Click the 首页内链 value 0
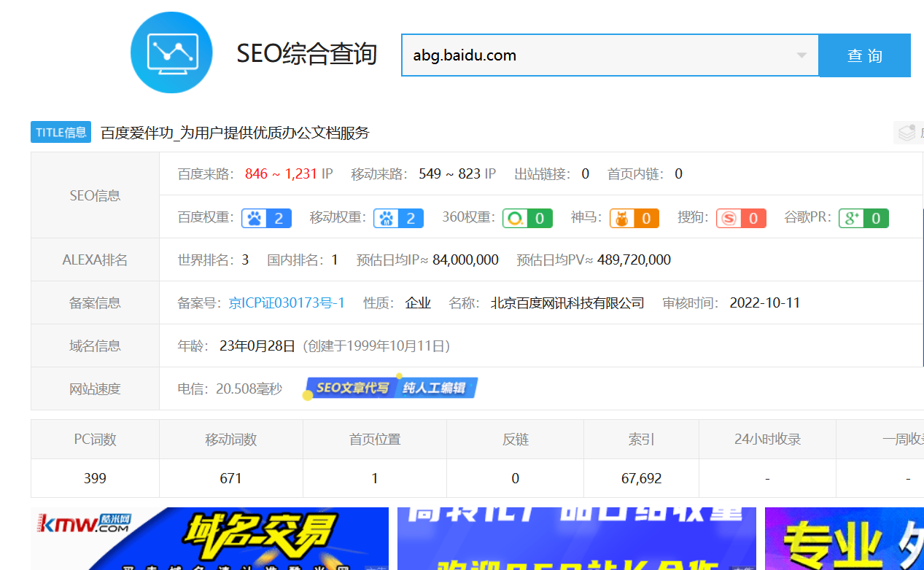 tap(678, 173)
